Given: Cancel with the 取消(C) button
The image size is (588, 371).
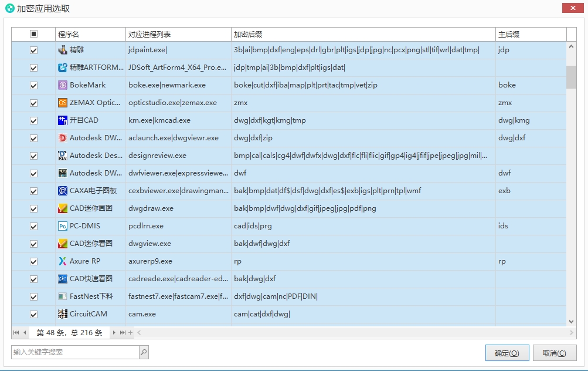Looking at the screenshot, I should pyautogui.click(x=555, y=353).
